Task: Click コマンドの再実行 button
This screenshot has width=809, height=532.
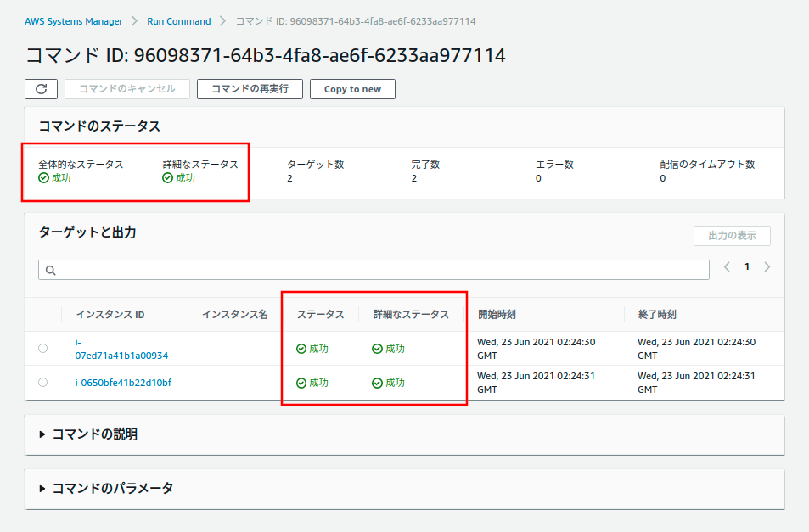Action: point(250,89)
